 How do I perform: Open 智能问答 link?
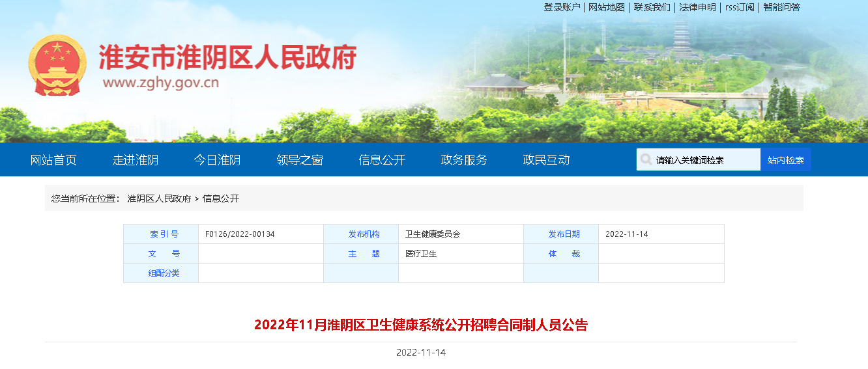[782, 7]
